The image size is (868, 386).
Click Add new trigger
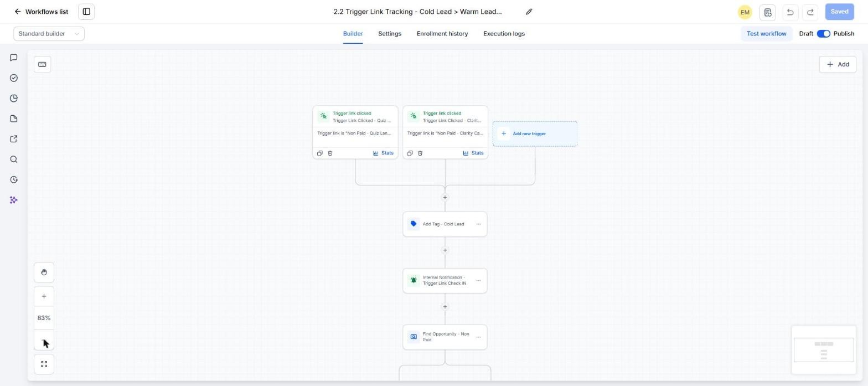point(535,133)
